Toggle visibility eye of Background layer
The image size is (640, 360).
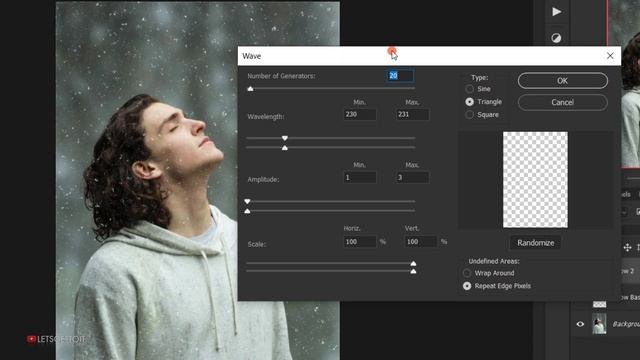tap(580, 324)
